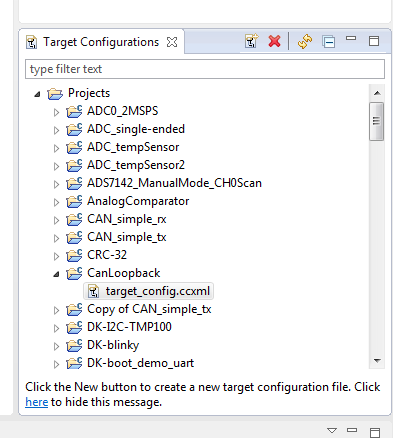Expand the DK-I2C-TMP100 project
393x438 pixels.
tap(56, 328)
